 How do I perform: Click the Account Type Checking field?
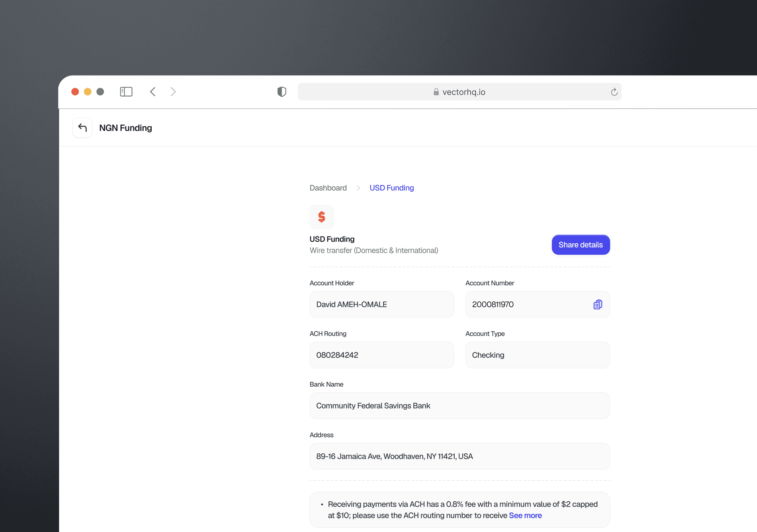point(537,355)
